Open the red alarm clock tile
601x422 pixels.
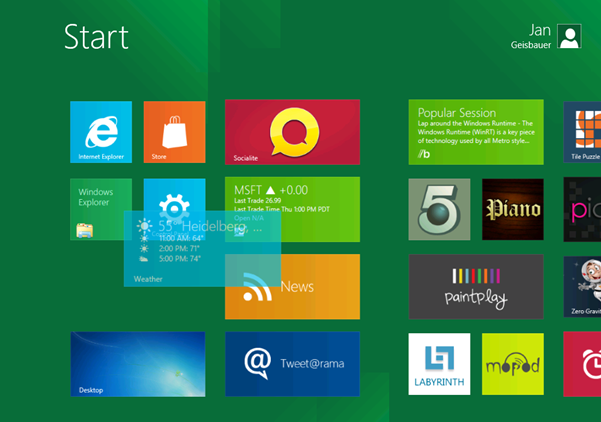point(582,364)
